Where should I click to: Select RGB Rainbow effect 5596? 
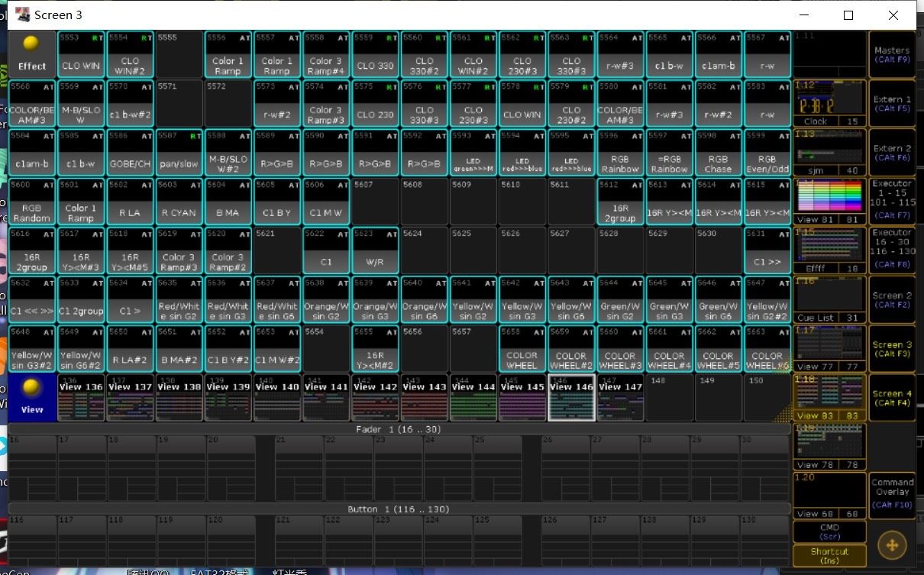coord(620,153)
